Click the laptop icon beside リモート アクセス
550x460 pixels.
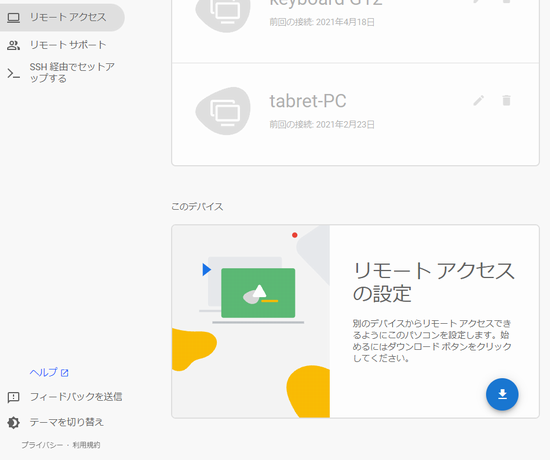coord(14,18)
